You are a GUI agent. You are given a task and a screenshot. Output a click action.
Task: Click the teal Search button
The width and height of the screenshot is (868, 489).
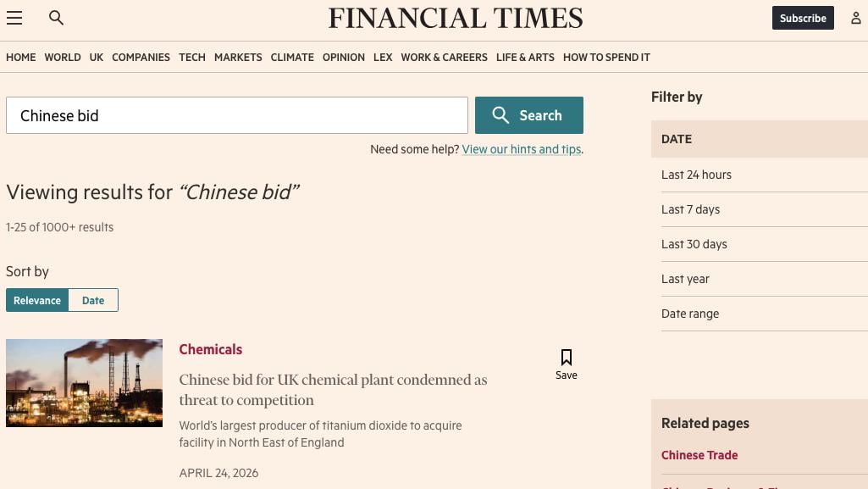click(528, 115)
